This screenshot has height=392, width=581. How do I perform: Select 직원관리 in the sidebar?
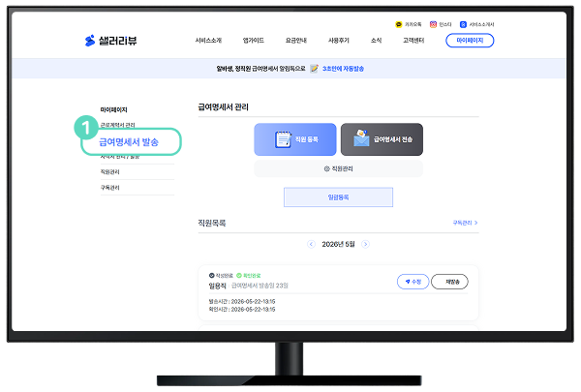point(110,172)
